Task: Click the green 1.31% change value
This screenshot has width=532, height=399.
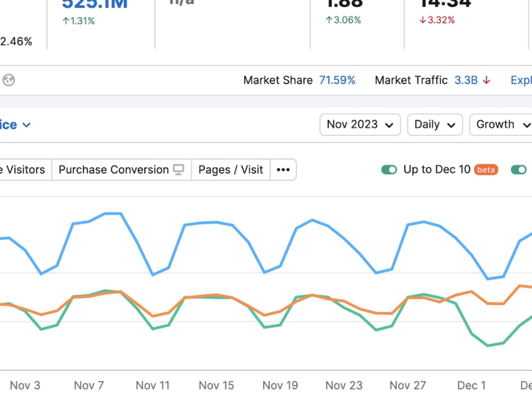Action: pos(79,21)
